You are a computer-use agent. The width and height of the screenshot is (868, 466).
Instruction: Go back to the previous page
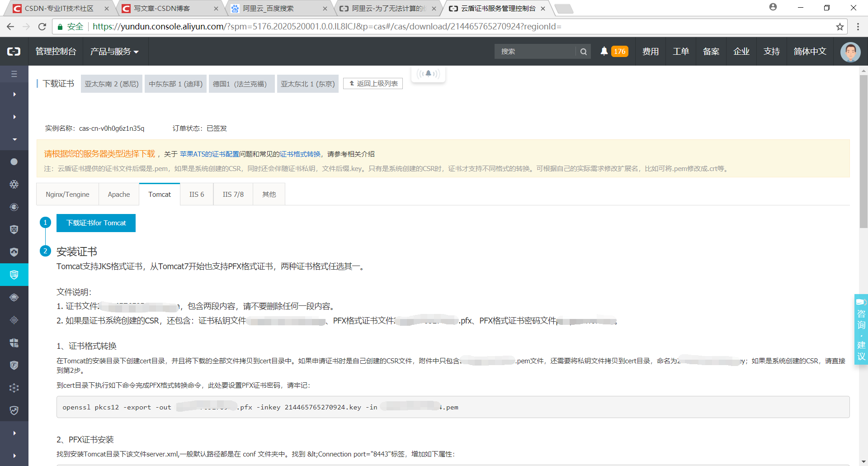click(x=10, y=27)
